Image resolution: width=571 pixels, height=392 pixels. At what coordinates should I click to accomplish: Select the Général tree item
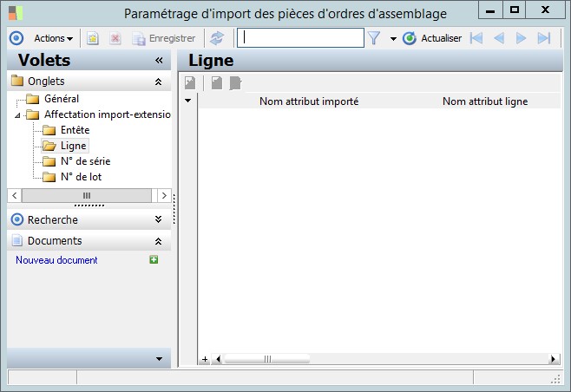(x=61, y=99)
